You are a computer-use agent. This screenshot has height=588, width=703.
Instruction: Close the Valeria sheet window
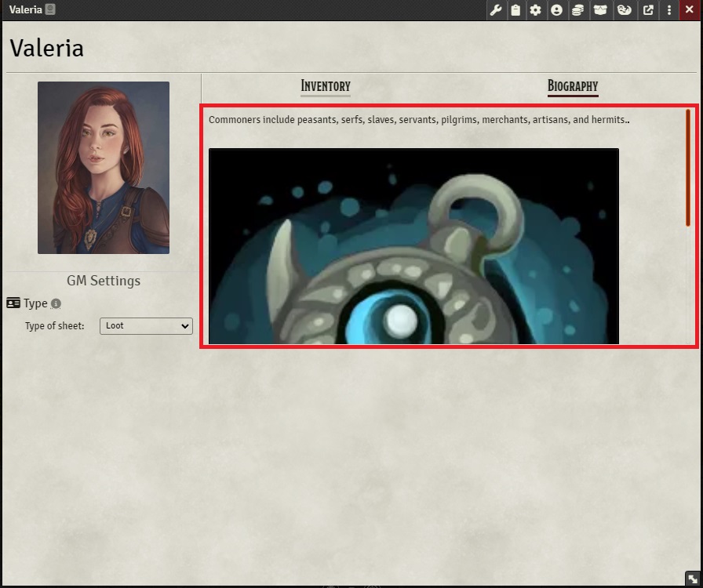click(x=688, y=10)
